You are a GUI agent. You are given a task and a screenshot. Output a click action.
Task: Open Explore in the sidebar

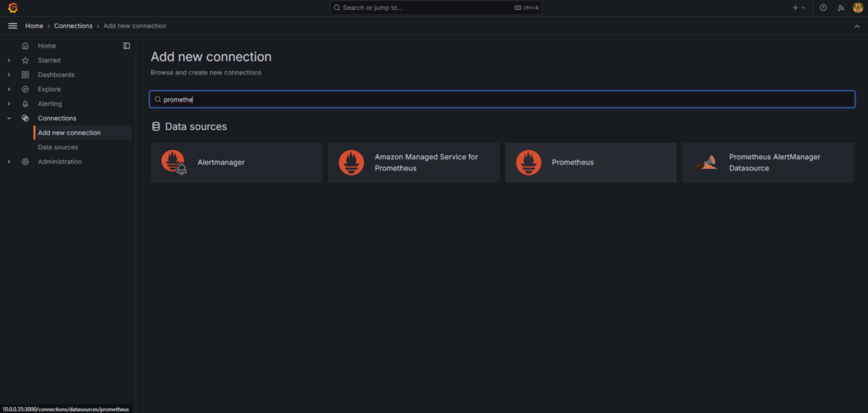coord(49,89)
